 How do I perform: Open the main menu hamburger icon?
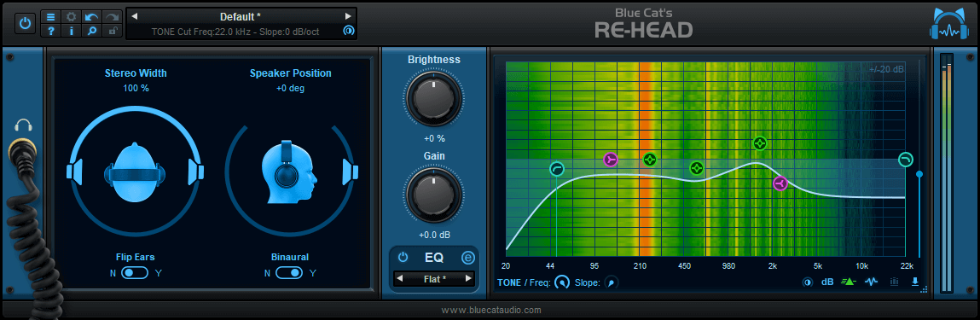pos(51,17)
